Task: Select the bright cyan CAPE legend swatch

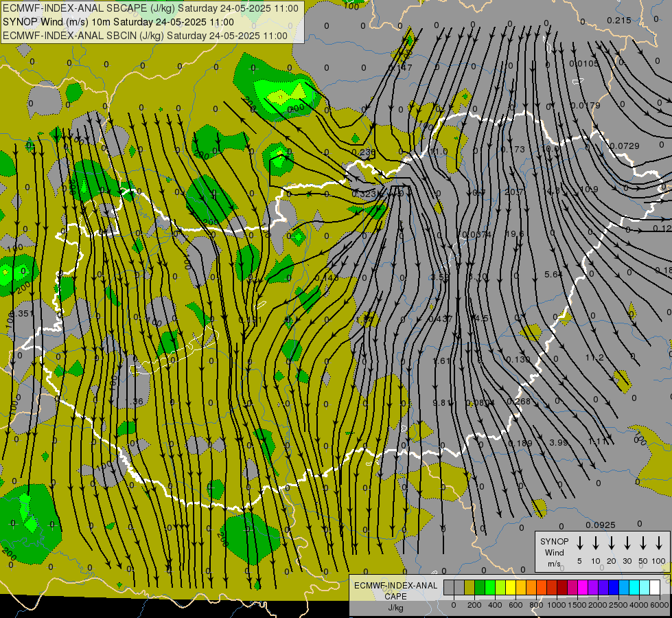Action: pyautogui.click(x=634, y=588)
